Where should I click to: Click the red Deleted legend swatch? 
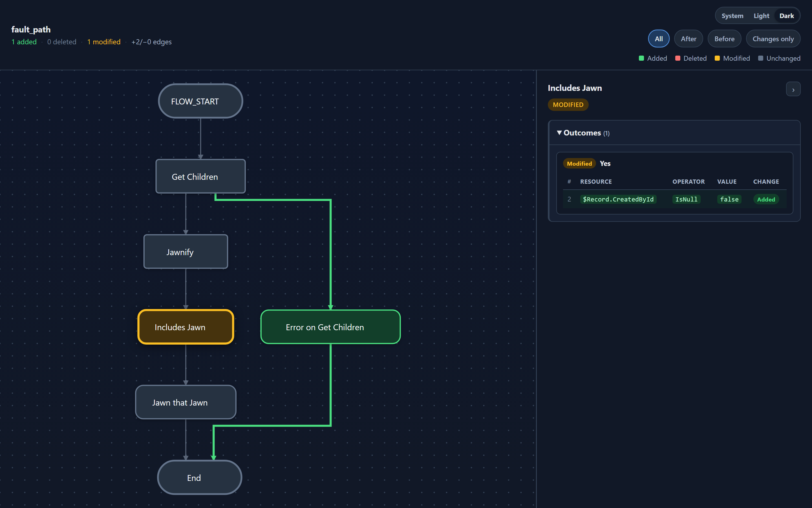tap(678, 58)
